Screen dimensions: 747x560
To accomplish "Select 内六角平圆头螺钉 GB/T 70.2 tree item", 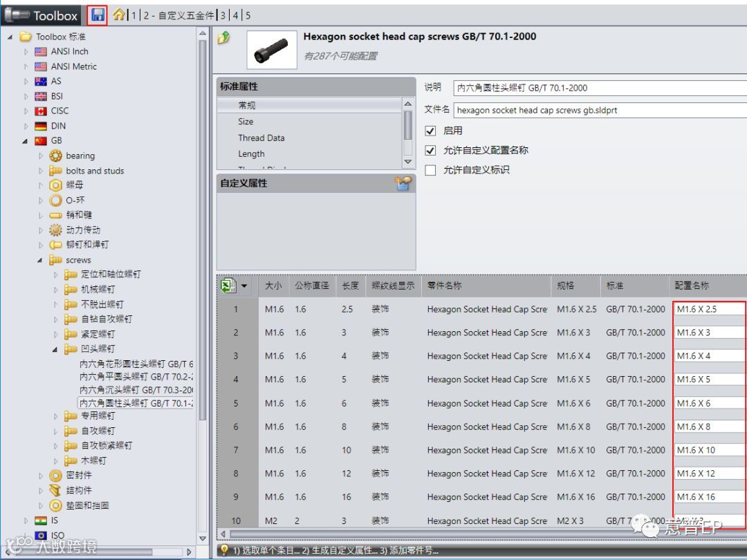I will point(136,377).
